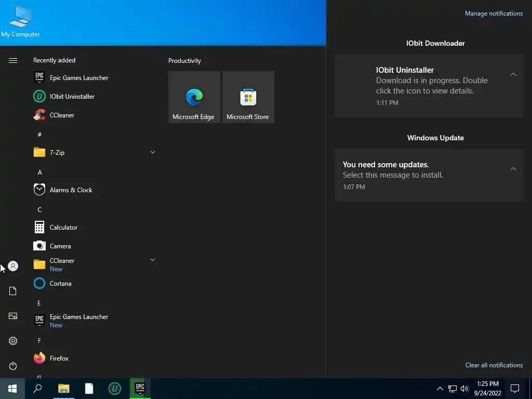Open the 7-Zip folder in app list

click(x=95, y=152)
